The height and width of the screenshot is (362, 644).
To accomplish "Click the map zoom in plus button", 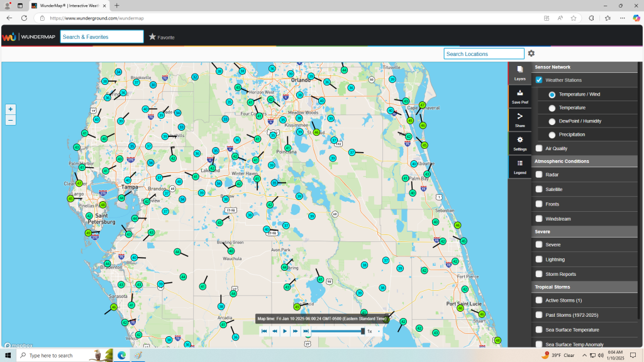I will [x=10, y=109].
